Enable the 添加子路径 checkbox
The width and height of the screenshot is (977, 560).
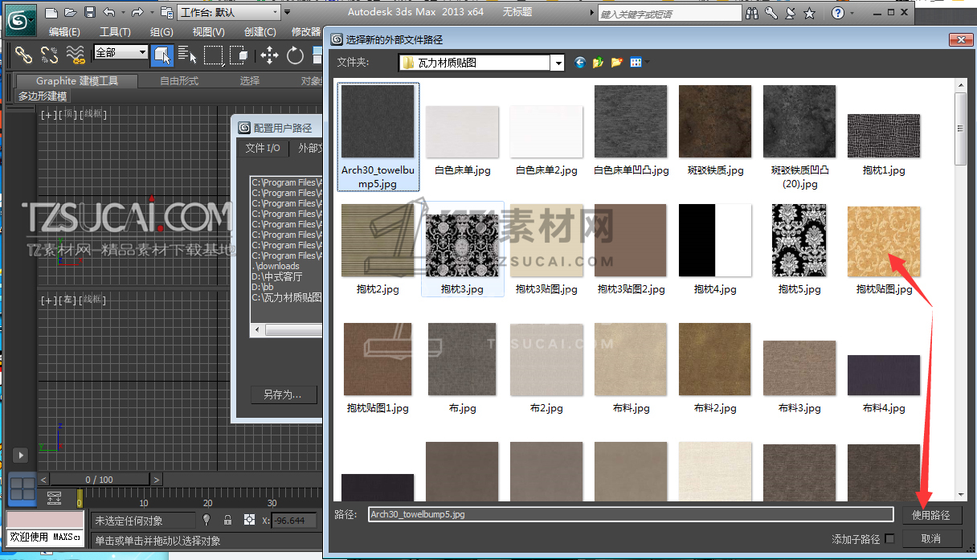tap(889, 538)
